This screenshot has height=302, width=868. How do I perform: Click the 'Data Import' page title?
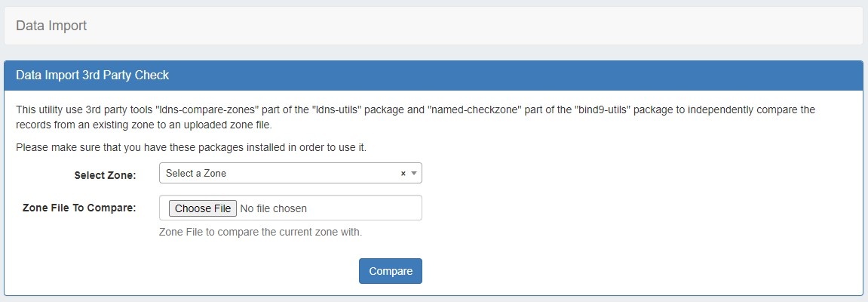[x=51, y=26]
